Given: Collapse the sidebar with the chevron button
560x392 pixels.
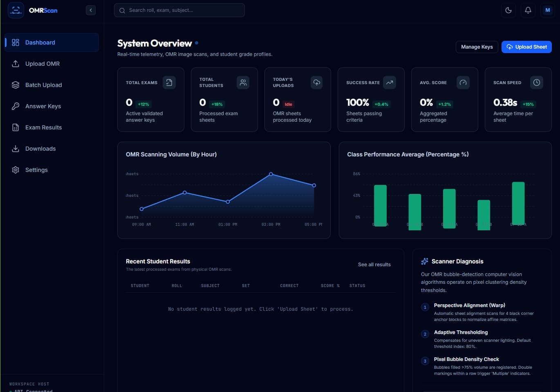Looking at the screenshot, I should tap(91, 10).
